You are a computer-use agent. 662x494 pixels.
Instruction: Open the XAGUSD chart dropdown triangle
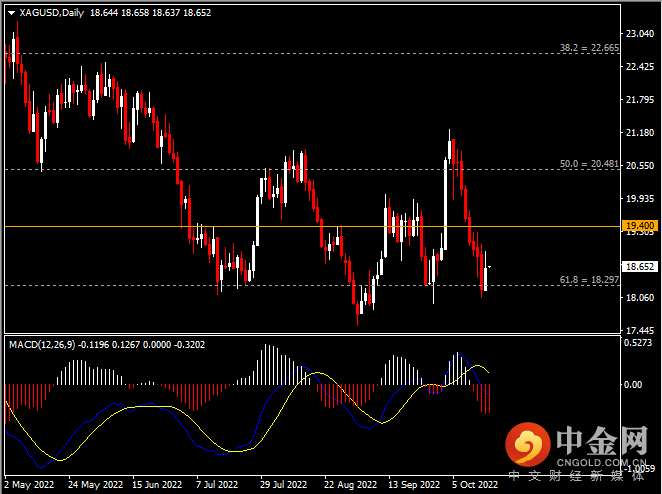[x=11, y=13]
